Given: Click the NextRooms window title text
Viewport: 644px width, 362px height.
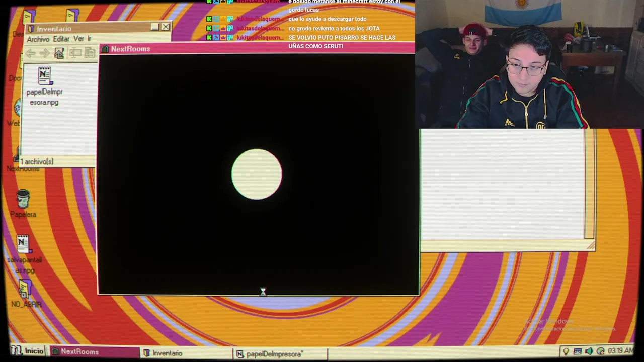Looking at the screenshot, I should point(130,49).
